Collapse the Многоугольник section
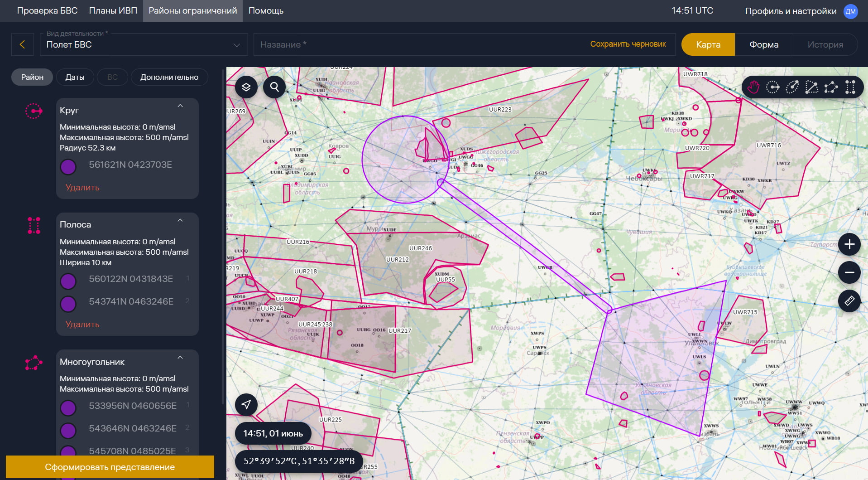Image resolution: width=868 pixels, height=480 pixels. 180,358
